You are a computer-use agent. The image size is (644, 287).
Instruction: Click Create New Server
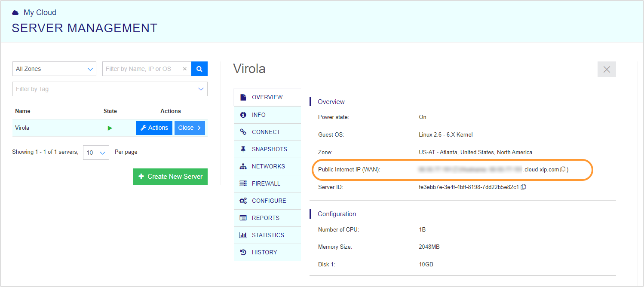click(x=170, y=177)
